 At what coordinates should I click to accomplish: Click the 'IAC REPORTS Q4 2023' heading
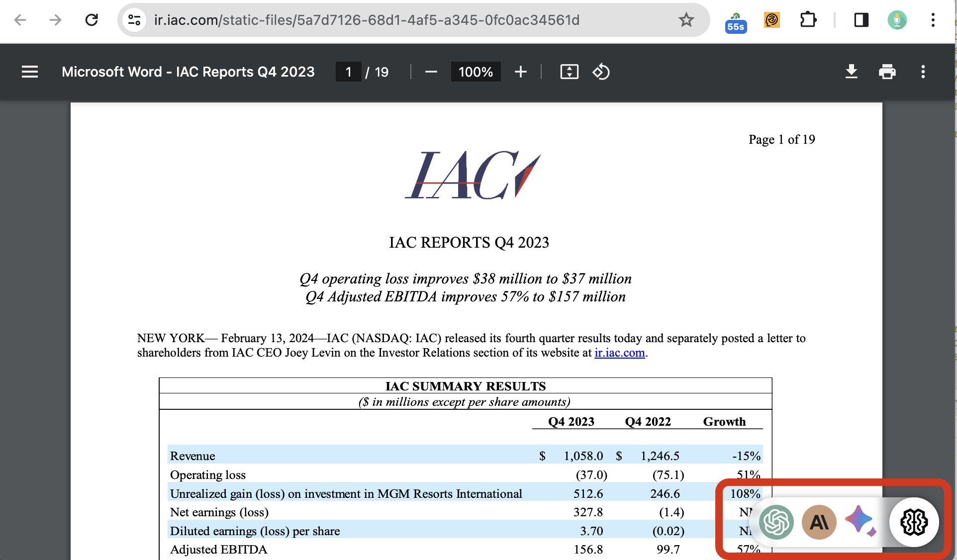469,243
